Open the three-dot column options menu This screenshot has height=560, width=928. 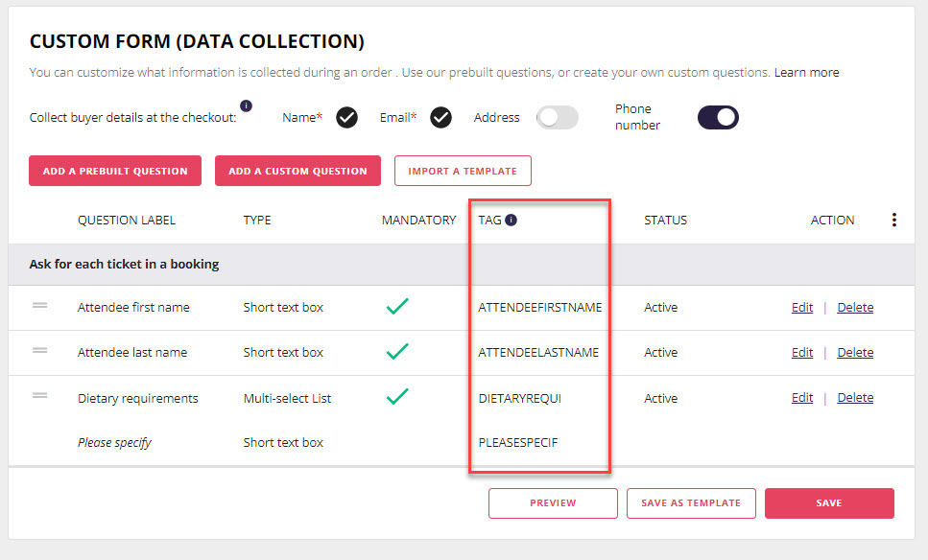point(893,220)
